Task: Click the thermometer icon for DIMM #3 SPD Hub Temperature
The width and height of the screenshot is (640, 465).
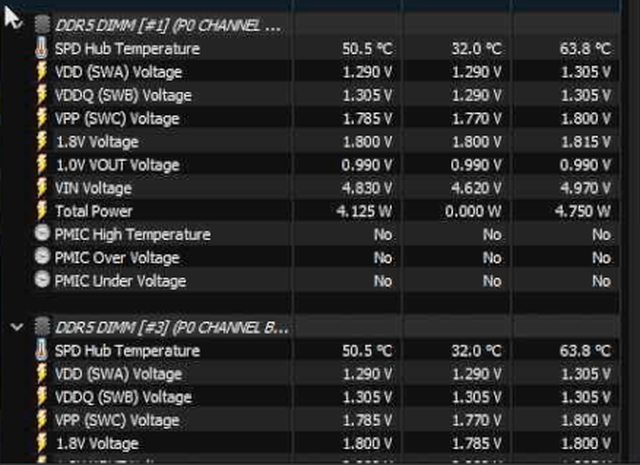Action: click(x=42, y=351)
